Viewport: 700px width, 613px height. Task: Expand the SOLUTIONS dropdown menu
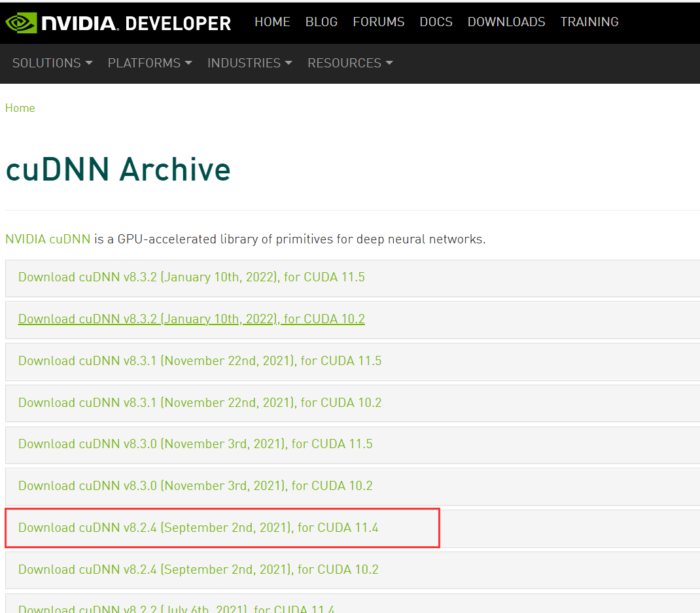pyautogui.click(x=52, y=63)
